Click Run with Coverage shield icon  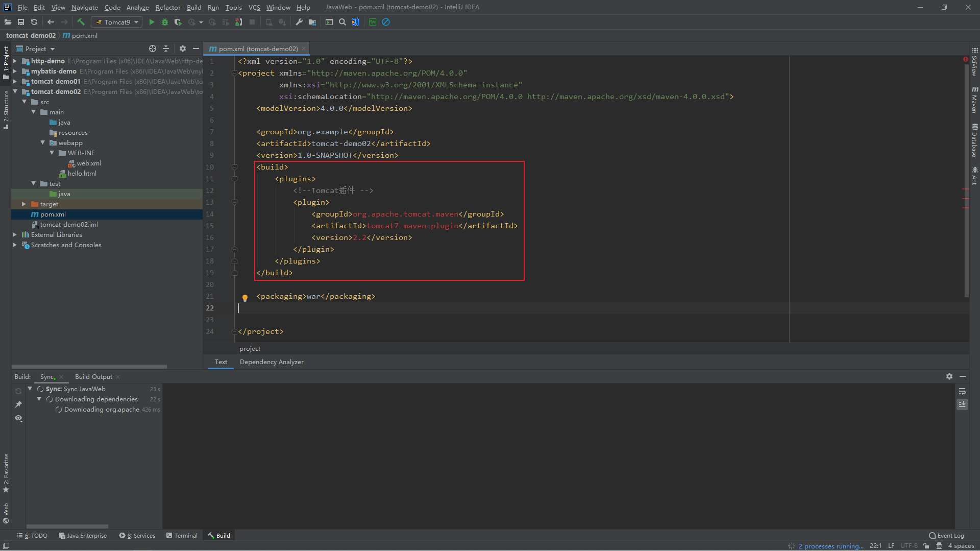click(x=178, y=22)
